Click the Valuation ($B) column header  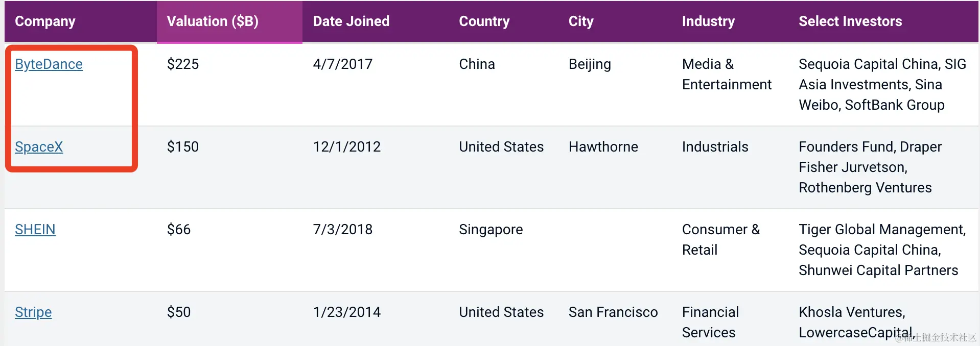[x=213, y=21]
